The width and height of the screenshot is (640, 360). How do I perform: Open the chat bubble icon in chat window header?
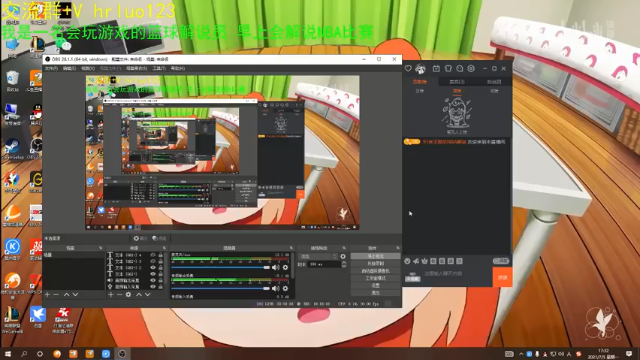coord(460,69)
